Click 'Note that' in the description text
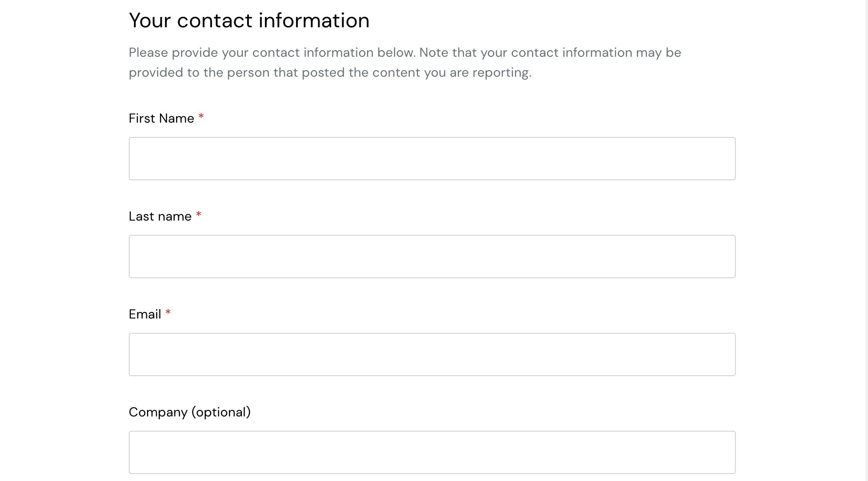 [x=448, y=52]
